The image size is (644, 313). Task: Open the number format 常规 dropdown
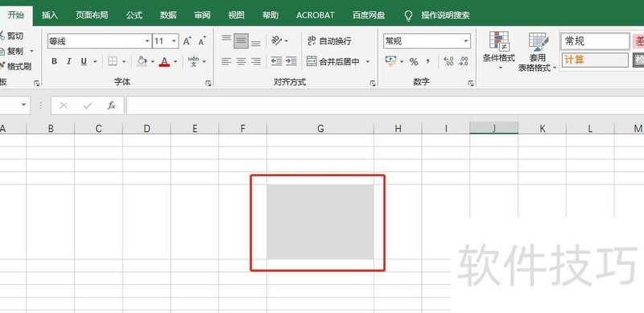pyautogui.click(x=466, y=41)
